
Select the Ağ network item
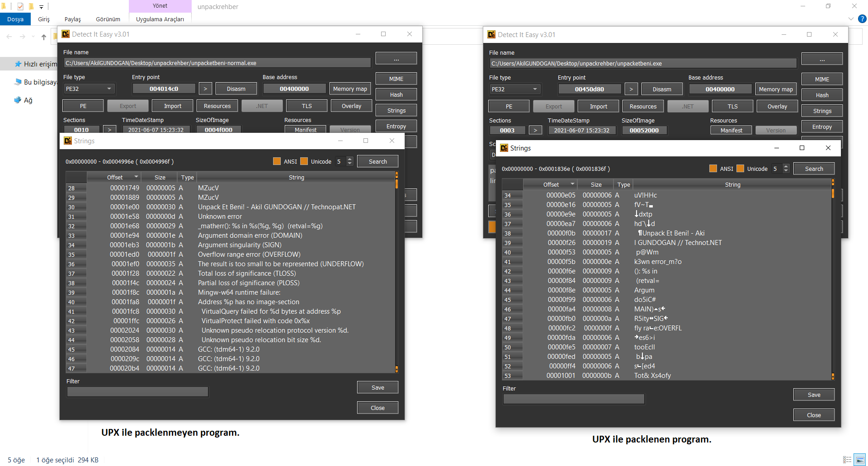coord(24,100)
